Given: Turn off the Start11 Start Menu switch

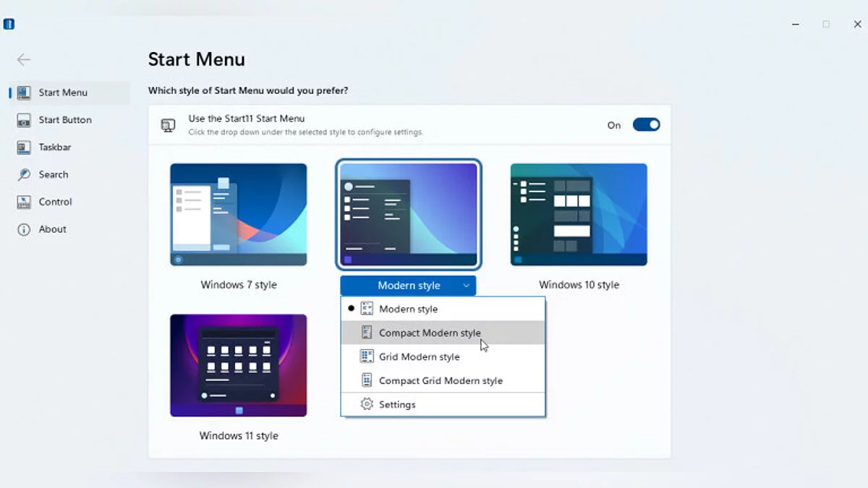Looking at the screenshot, I should pos(646,124).
